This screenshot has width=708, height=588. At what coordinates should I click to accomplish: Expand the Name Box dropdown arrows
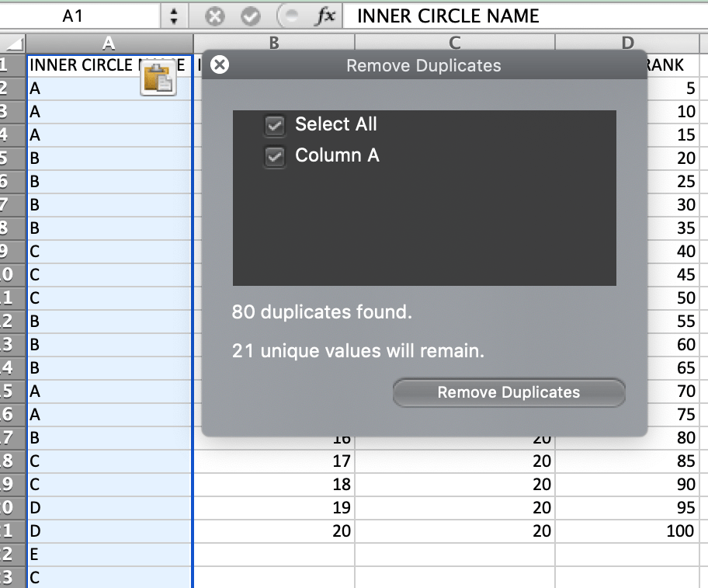[x=174, y=16]
